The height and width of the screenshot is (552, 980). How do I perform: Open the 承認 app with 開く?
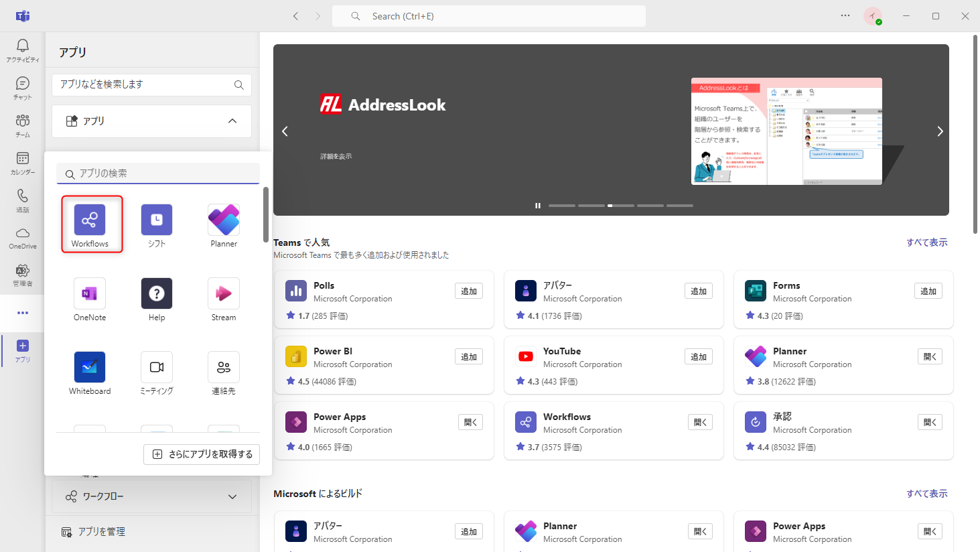(930, 423)
